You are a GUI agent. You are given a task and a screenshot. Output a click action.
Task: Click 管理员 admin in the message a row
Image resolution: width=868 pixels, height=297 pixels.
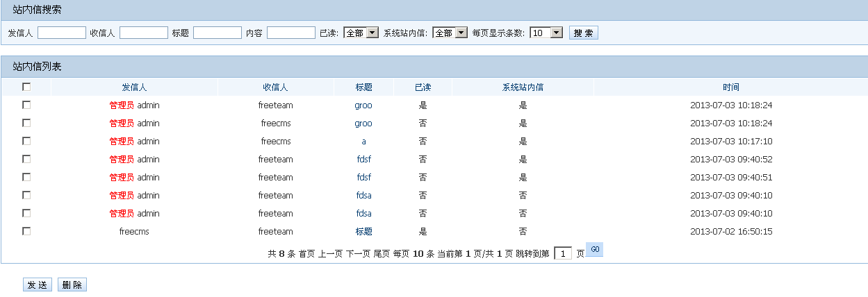[134, 142]
